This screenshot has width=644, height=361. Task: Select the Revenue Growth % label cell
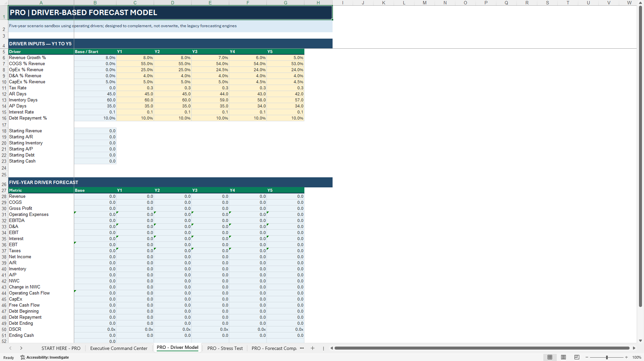[x=41, y=58]
